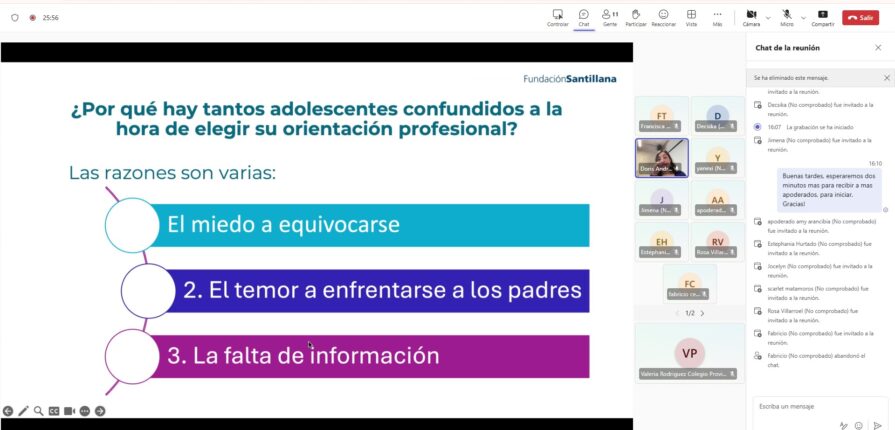Leave the meeting with Salir button
The width and height of the screenshot is (895, 430).
coord(860,17)
